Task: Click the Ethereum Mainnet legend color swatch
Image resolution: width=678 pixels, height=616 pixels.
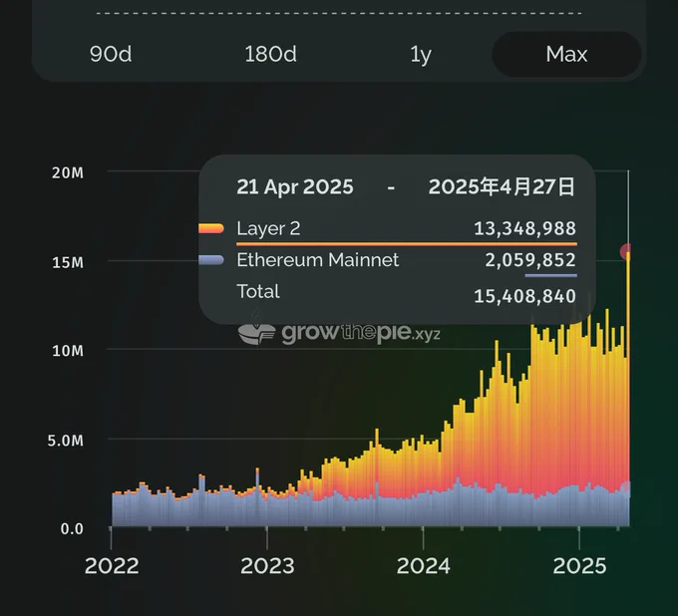Action: 211,260
